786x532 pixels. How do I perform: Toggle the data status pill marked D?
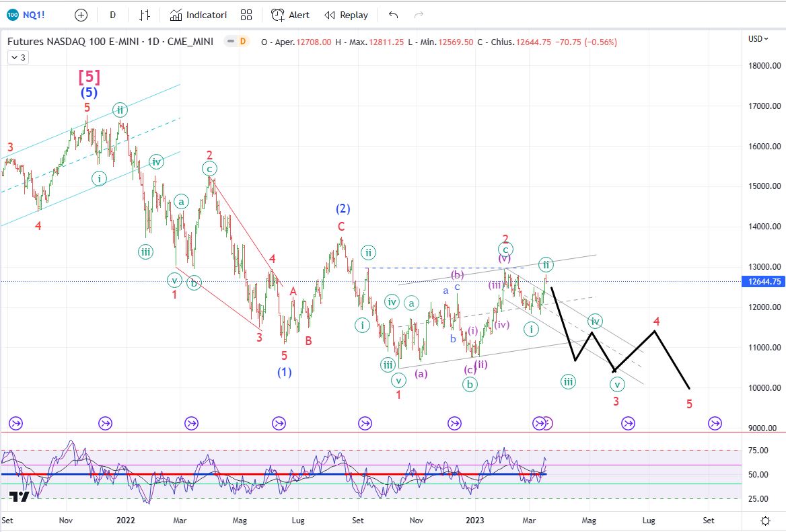tap(237, 42)
